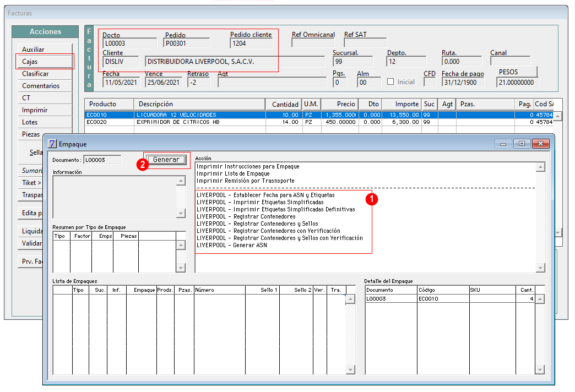Select LIVERPOOL - Registrar Contenedores
575x392 pixels.
pos(246,216)
